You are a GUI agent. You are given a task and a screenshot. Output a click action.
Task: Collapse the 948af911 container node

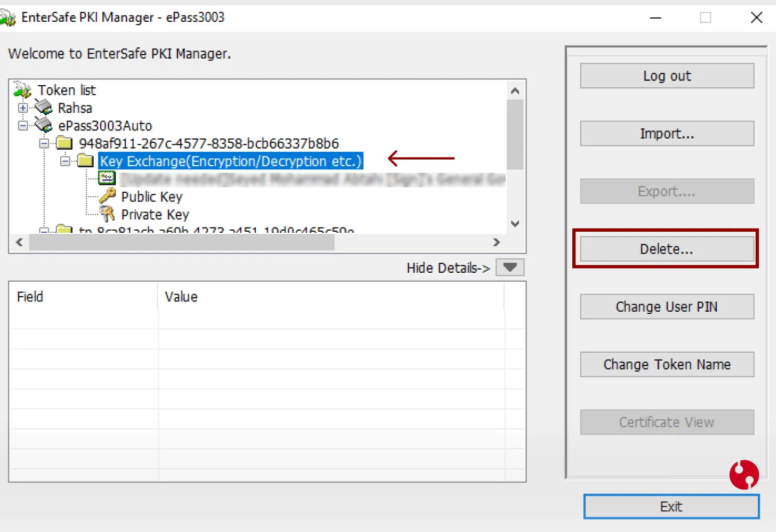click(44, 143)
